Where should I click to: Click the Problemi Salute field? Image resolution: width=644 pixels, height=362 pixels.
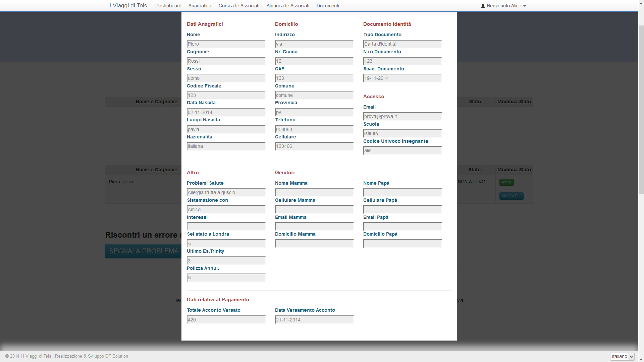pyautogui.click(x=226, y=192)
